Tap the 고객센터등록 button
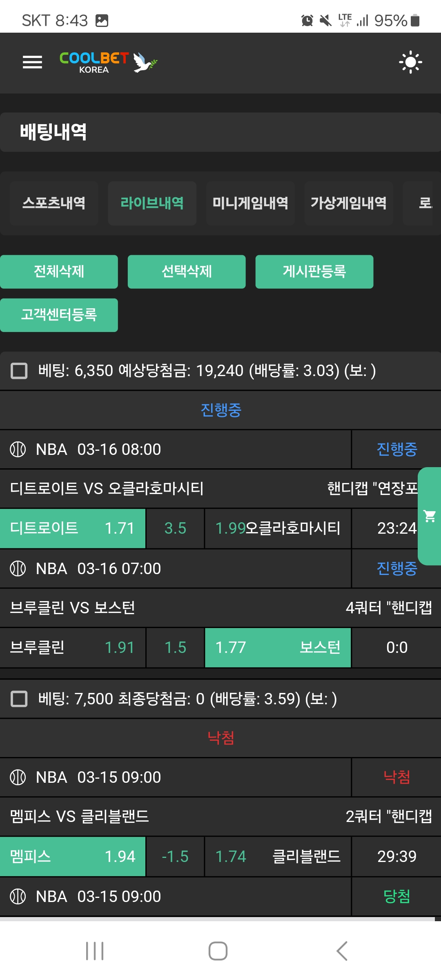 pyautogui.click(x=59, y=315)
